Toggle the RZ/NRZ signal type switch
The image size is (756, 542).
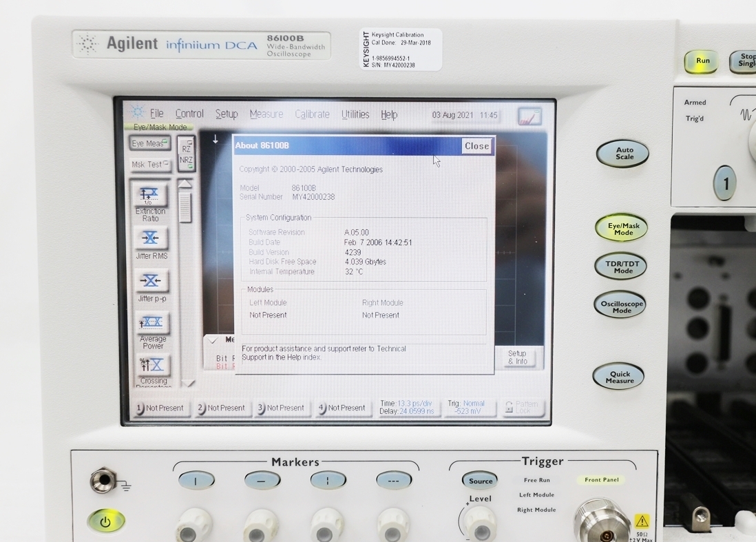pos(186,154)
